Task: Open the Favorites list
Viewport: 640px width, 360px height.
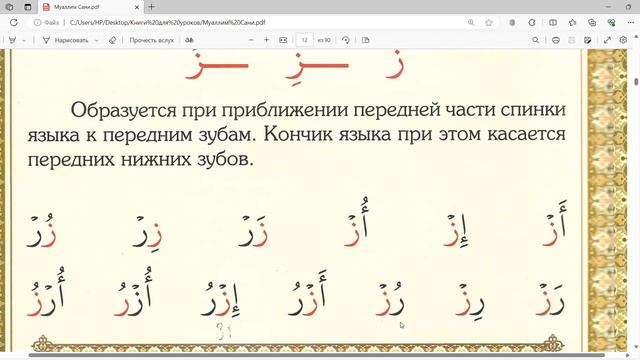Action: click(x=572, y=22)
